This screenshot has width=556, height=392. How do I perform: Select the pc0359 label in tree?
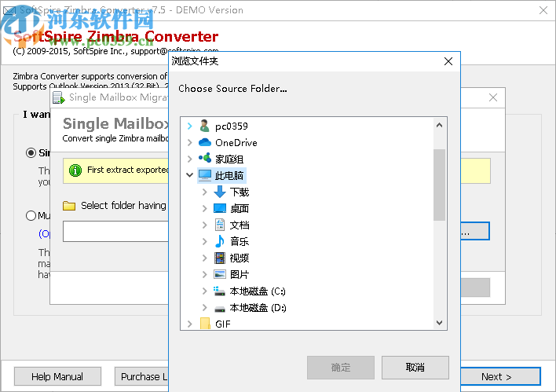pyautogui.click(x=232, y=126)
